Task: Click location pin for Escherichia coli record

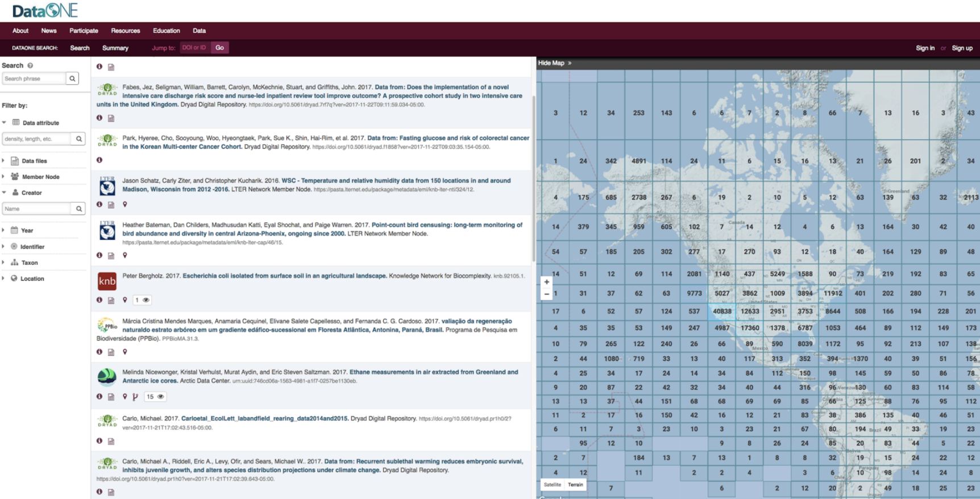Action: coord(125,300)
